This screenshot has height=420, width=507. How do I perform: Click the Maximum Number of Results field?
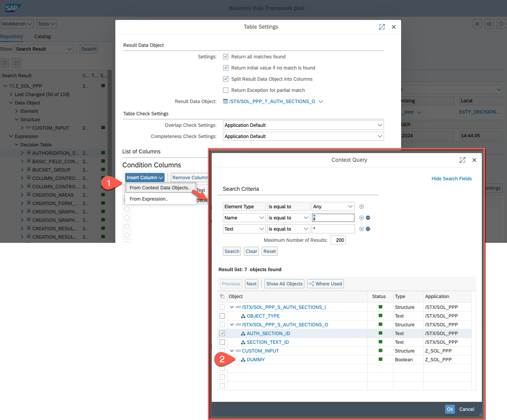tap(338, 240)
